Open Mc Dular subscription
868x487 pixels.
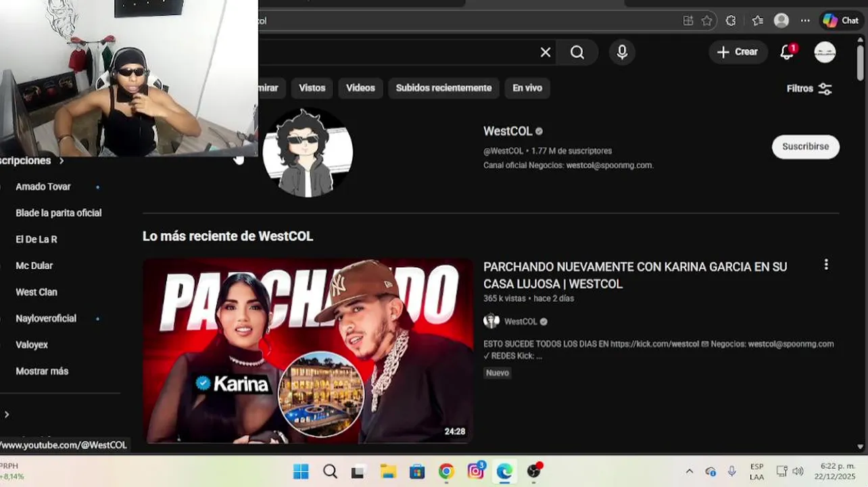click(x=34, y=266)
